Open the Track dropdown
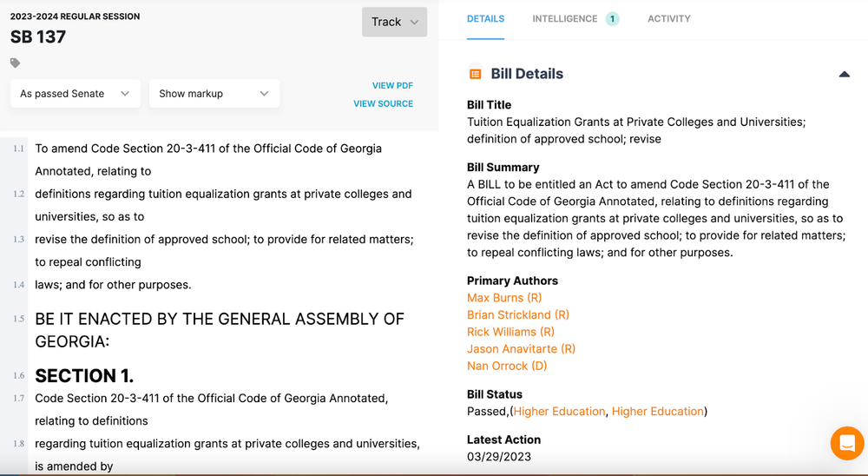868x476 pixels. coord(394,22)
